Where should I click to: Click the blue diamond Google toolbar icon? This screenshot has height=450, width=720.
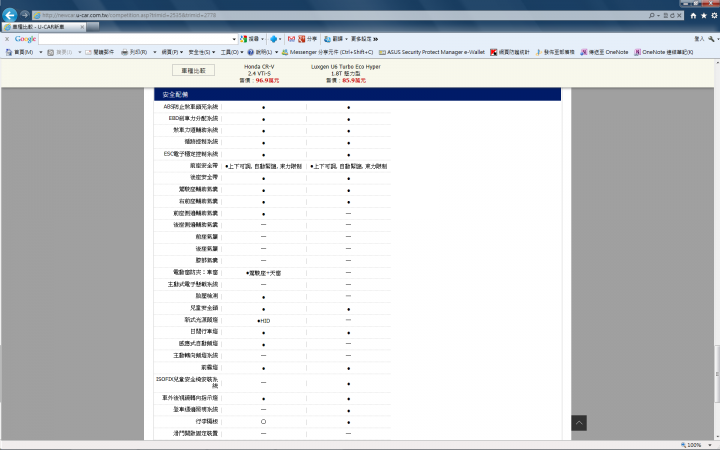tap(274, 39)
